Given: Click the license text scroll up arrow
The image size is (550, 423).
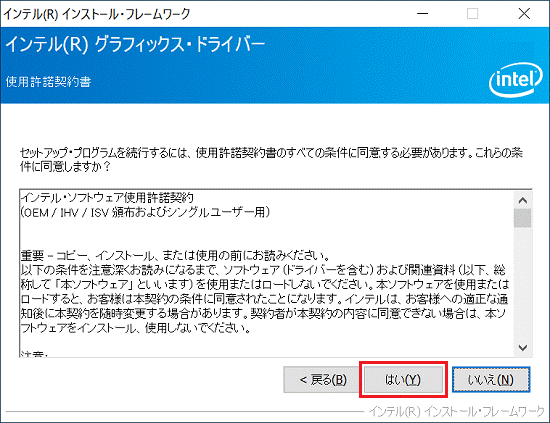Looking at the screenshot, I should [523, 200].
